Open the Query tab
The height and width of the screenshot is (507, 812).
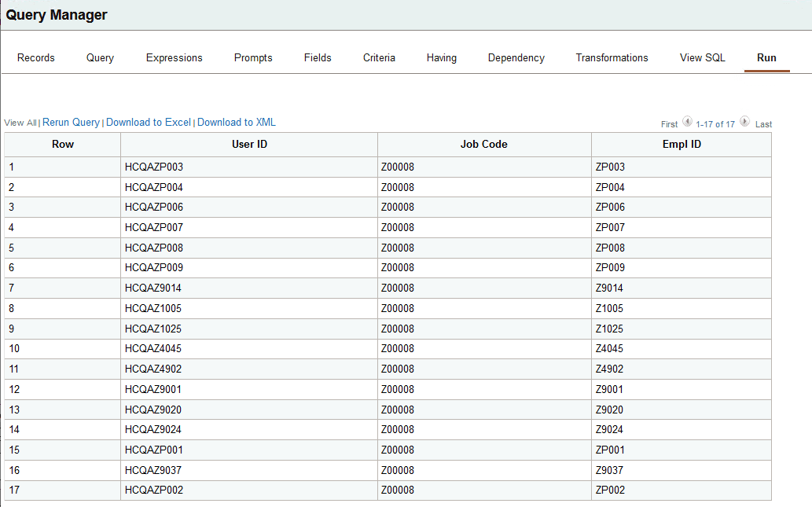coord(99,57)
